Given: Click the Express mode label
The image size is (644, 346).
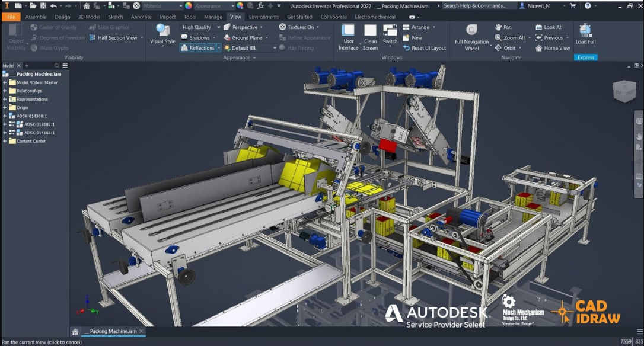Looking at the screenshot, I should (x=586, y=57).
